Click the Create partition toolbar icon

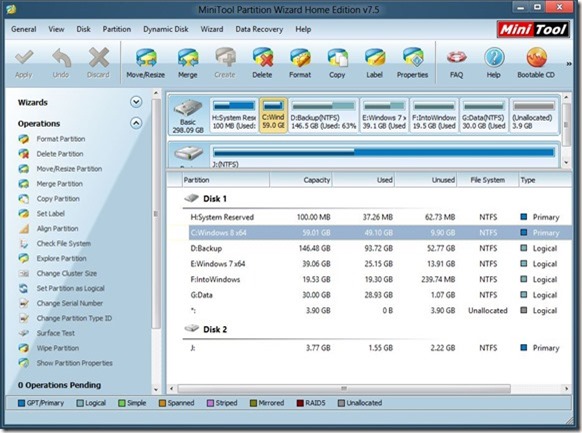pos(225,58)
